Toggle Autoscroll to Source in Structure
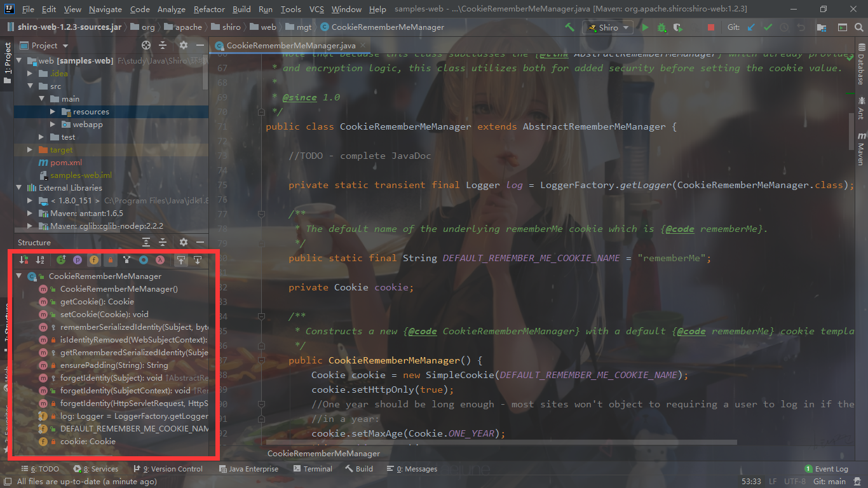868x488 pixels. click(181, 260)
